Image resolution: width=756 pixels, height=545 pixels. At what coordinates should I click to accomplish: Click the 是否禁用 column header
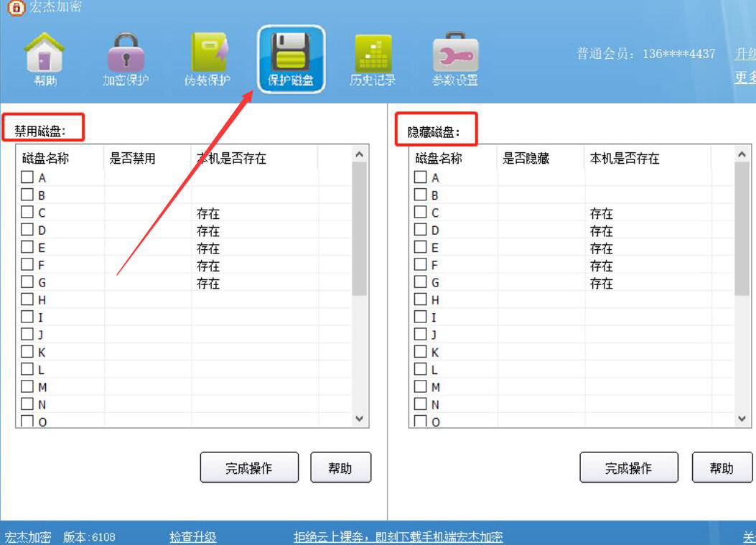133,158
